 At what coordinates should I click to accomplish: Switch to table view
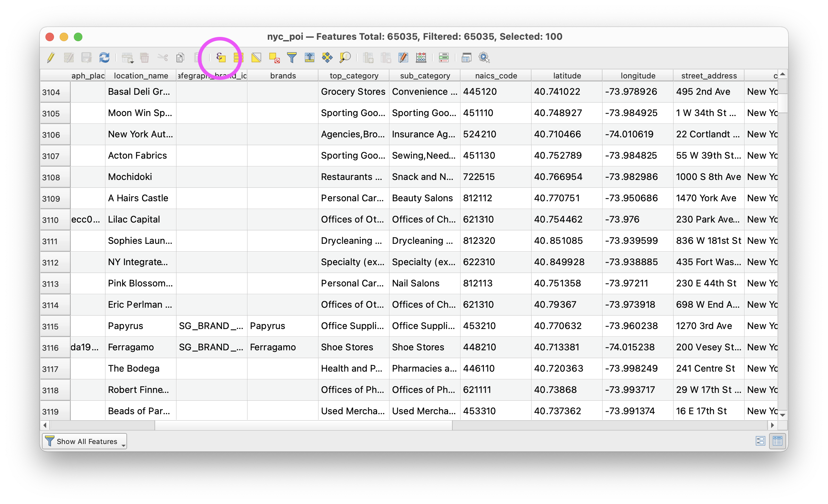778,441
